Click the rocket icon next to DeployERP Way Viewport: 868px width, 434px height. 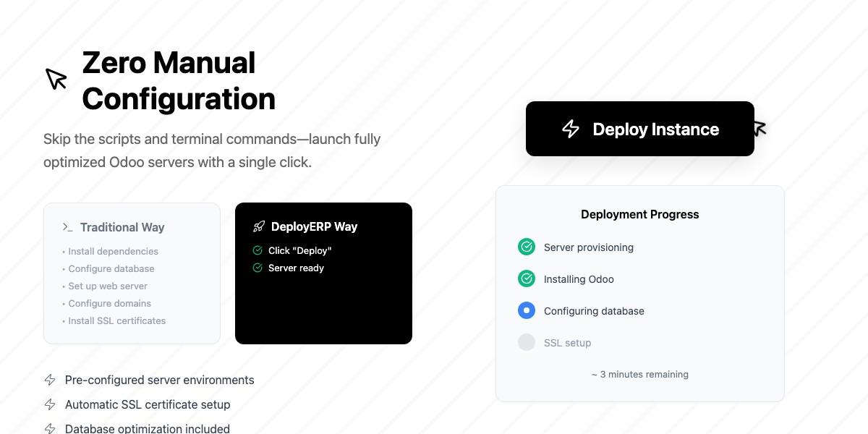pyautogui.click(x=258, y=226)
